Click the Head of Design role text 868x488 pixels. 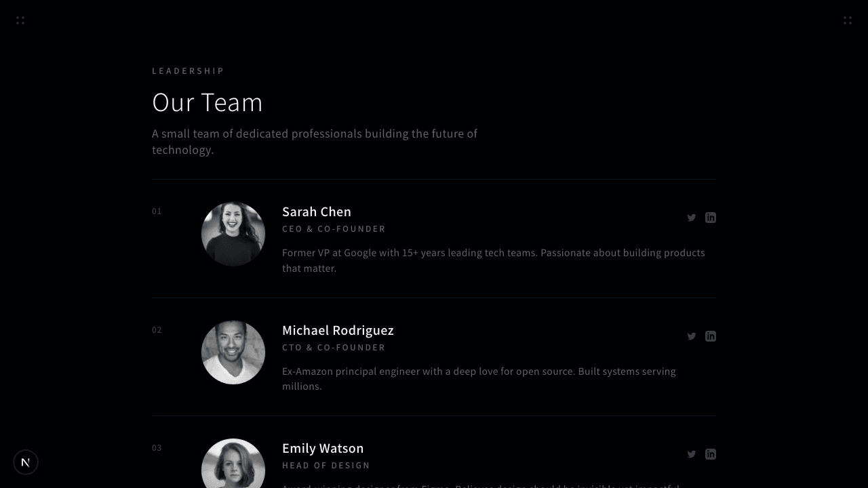click(x=326, y=466)
